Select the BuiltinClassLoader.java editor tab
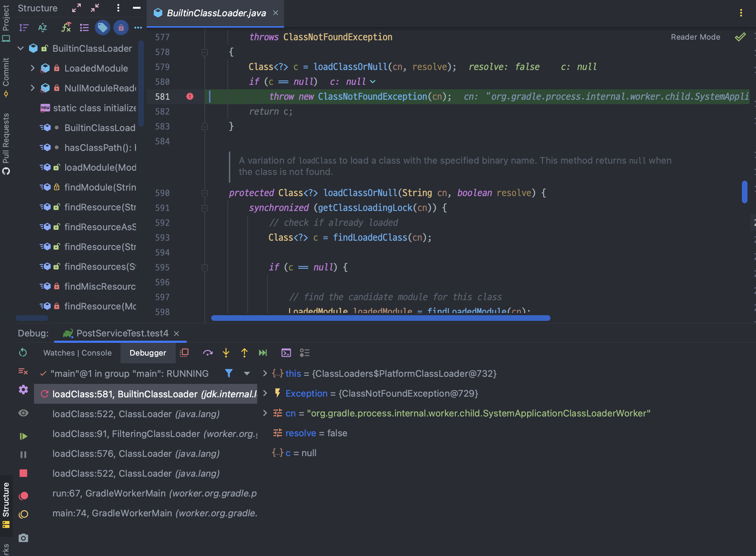Screen dimensions: 756x556 point(216,13)
